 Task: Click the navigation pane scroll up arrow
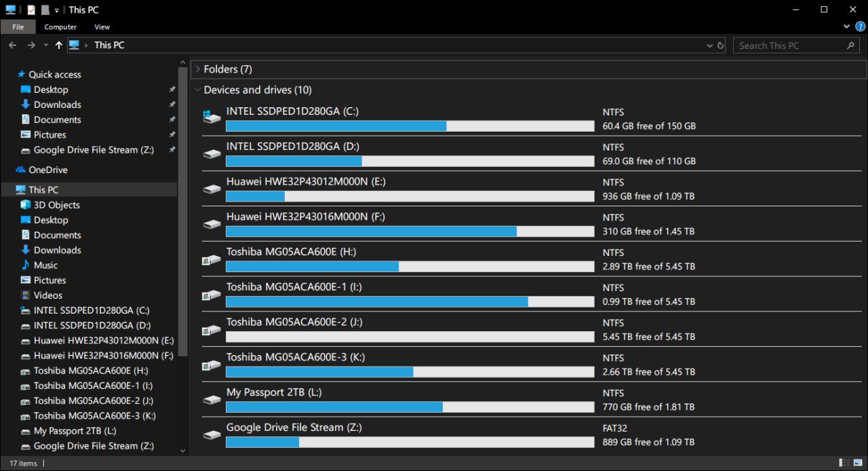pos(183,62)
